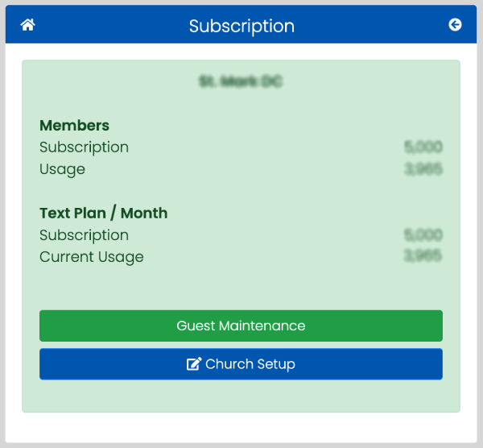
Task: Go to the home screen icon
Action: click(x=27, y=25)
